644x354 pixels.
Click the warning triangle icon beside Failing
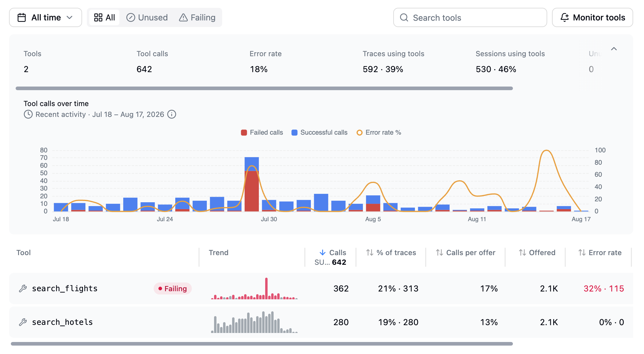click(183, 17)
